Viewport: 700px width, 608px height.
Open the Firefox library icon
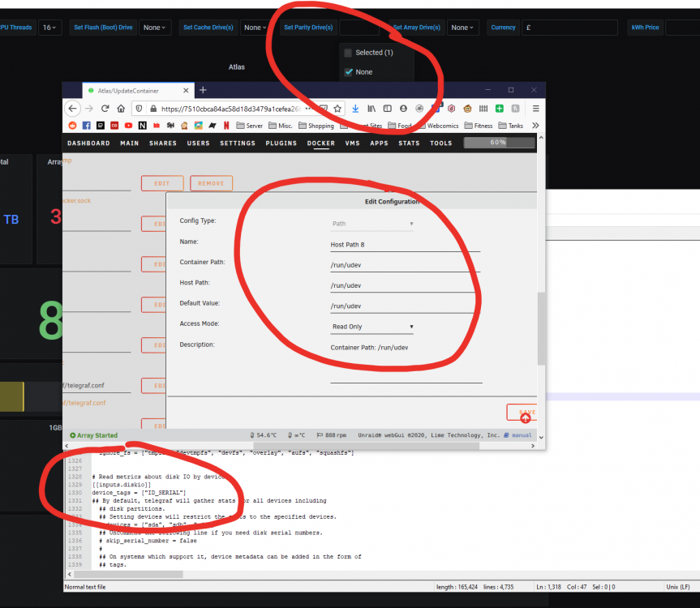pyautogui.click(x=371, y=109)
